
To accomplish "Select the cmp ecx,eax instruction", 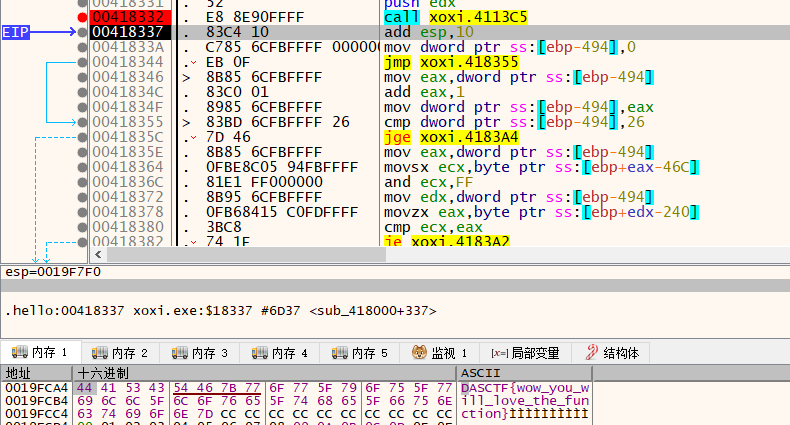I will pyautogui.click(x=433, y=227).
